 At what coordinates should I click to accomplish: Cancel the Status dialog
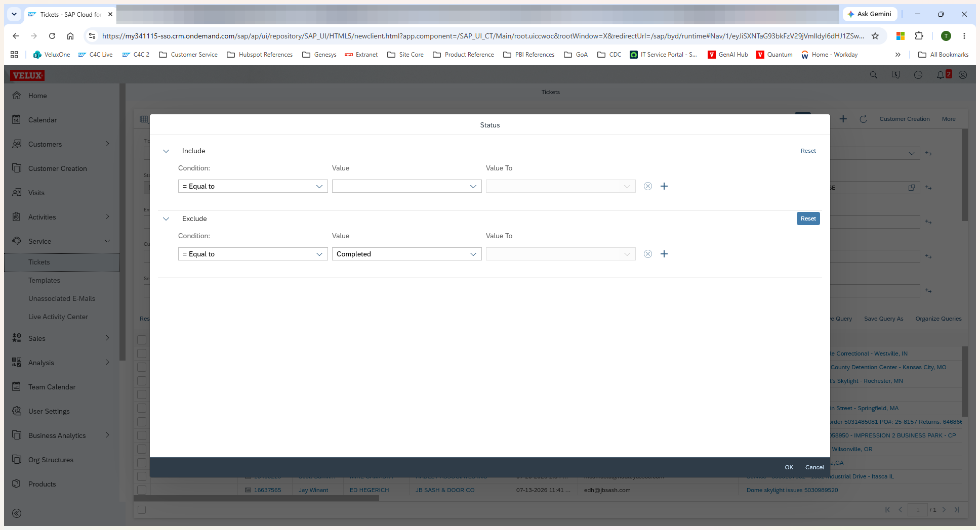814,467
